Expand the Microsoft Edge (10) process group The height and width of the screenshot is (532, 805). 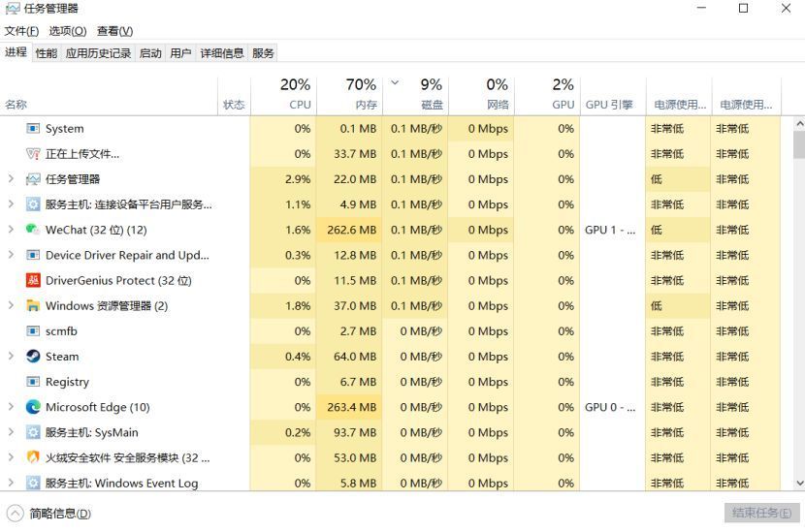(x=11, y=407)
